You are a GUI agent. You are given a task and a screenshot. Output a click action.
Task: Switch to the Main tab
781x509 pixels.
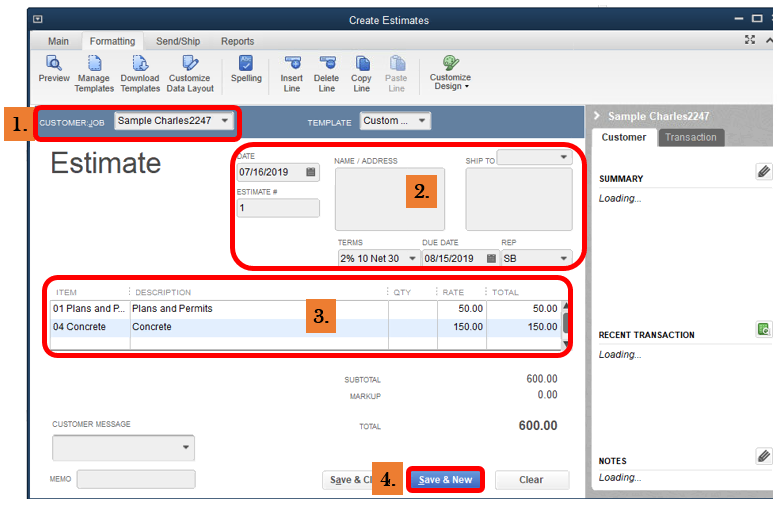click(x=58, y=41)
